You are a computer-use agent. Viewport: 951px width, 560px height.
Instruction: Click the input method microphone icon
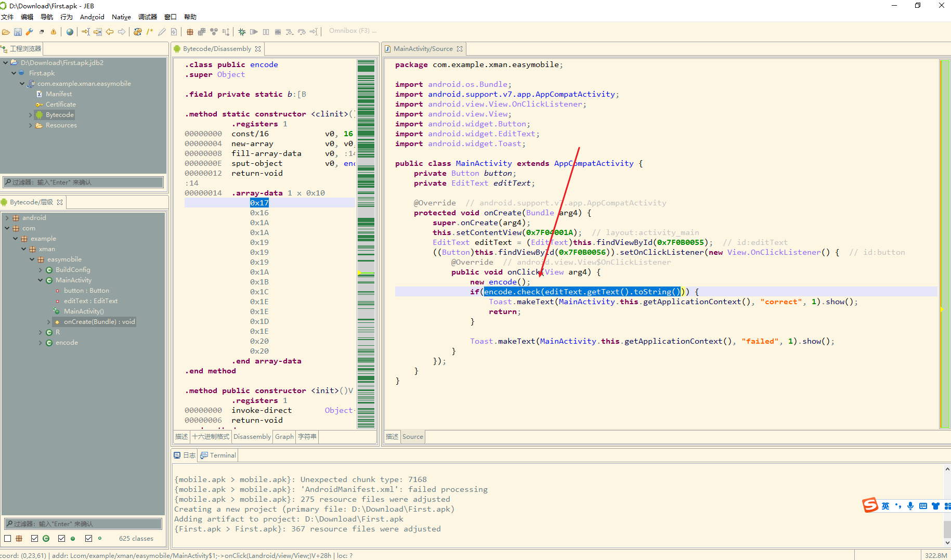coord(910,506)
